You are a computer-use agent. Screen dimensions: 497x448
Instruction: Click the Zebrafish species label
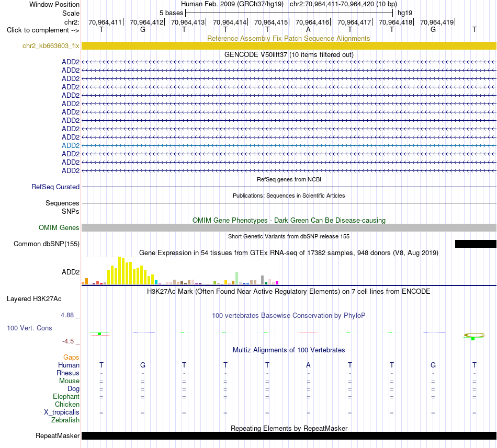coord(65,420)
